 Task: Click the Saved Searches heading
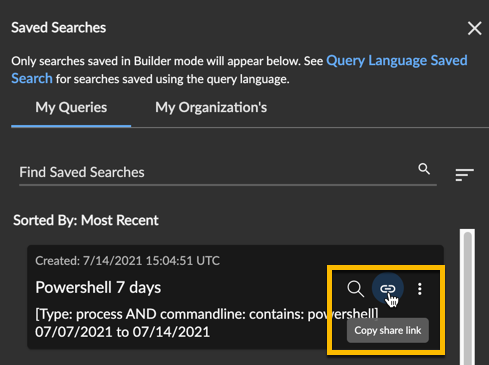point(59,28)
